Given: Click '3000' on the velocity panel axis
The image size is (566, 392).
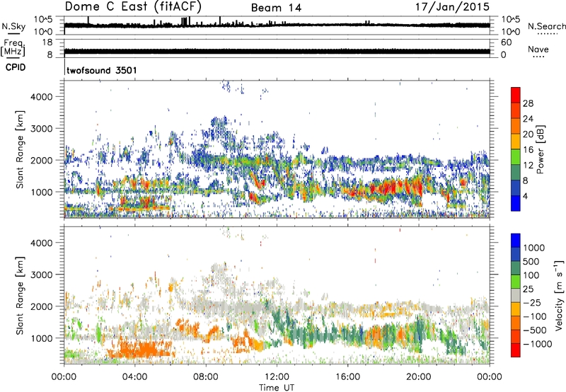Looking at the screenshot, I should click(42, 275).
